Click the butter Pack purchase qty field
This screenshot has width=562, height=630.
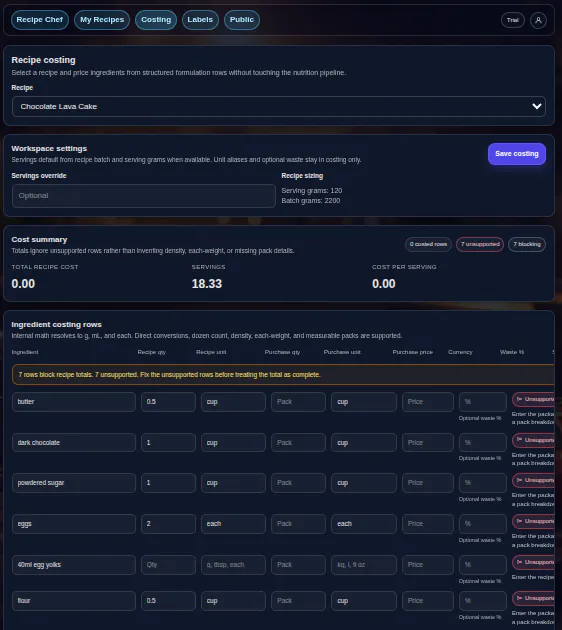tap(298, 402)
